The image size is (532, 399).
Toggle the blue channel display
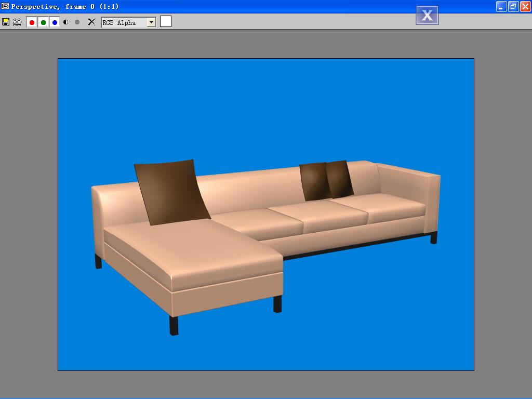tap(55, 22)
